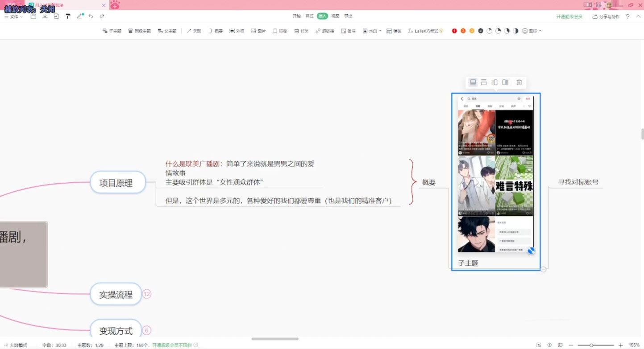Open the 导出 export menu
This screenshot has width=644, height=349.
348,16
